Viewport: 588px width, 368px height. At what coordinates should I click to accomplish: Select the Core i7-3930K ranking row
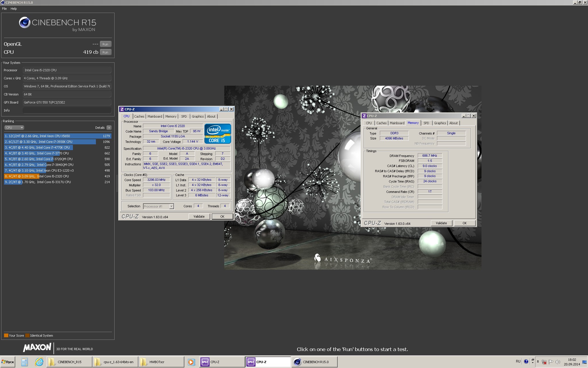(x=58, y=142)
